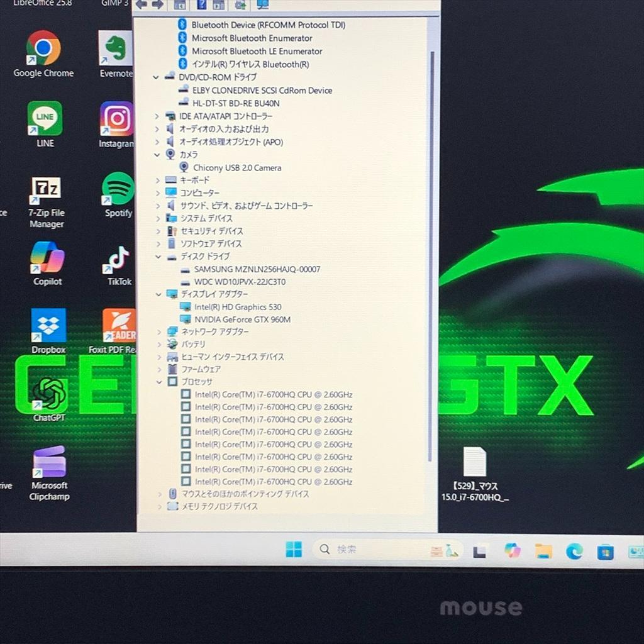
Task: Select the HL-DT-ST BD-RE BU40N drive
Action: [x=234, y=103]
